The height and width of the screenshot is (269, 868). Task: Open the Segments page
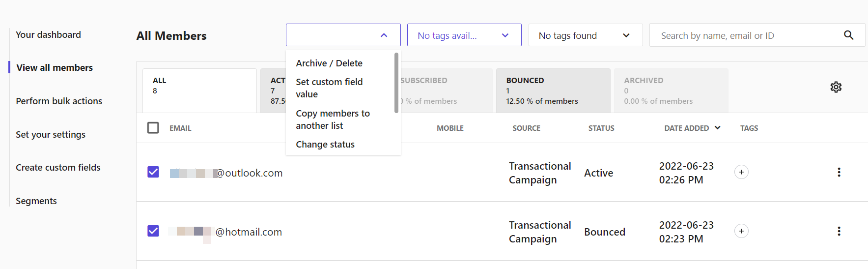click(x=36, y=201)
